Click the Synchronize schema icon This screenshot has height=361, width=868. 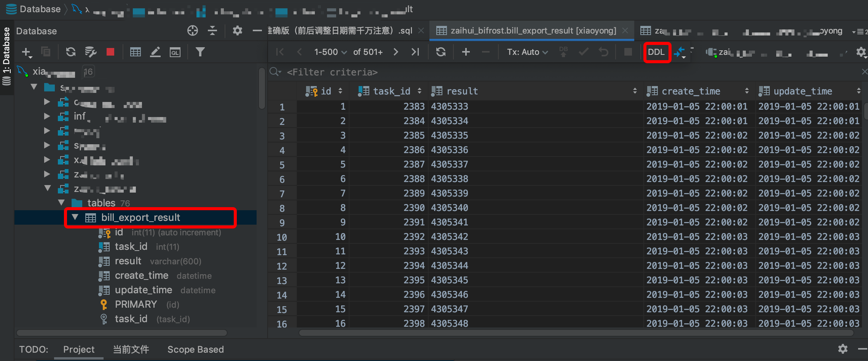click(91, 52)
